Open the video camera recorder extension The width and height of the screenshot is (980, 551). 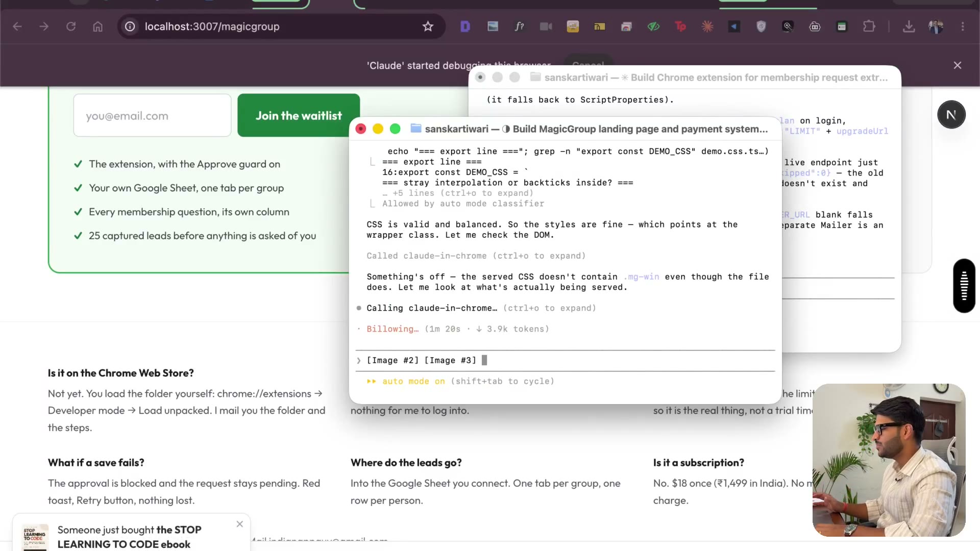pyautogui.click(x=546, y=27)
